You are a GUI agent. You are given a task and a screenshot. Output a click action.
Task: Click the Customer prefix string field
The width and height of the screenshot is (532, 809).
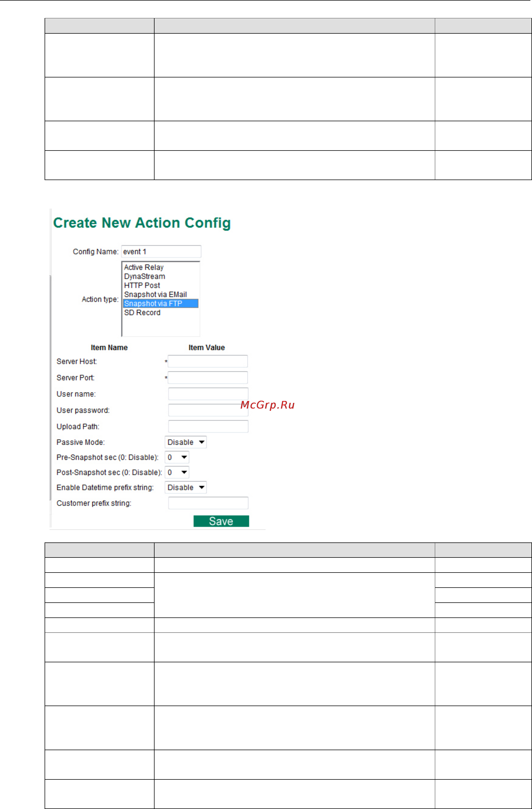coord(208,503)
